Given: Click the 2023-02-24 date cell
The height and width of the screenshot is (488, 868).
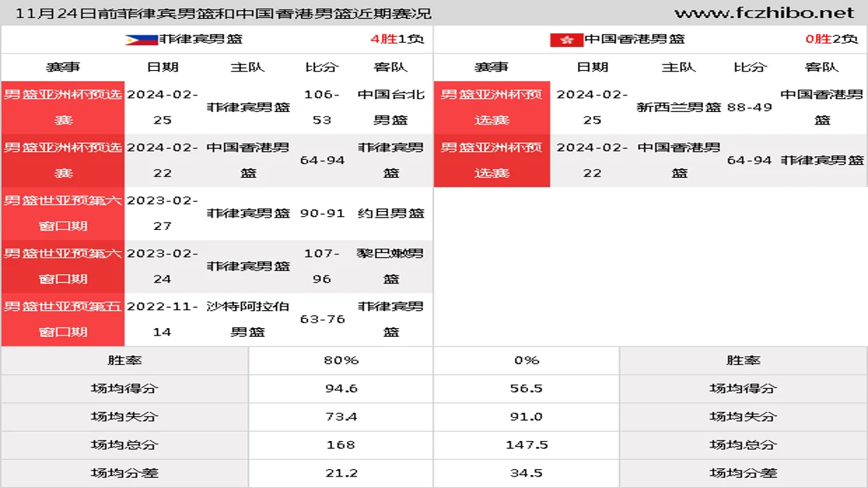Looking at the screenshot, I should click(x=163, y=266).
